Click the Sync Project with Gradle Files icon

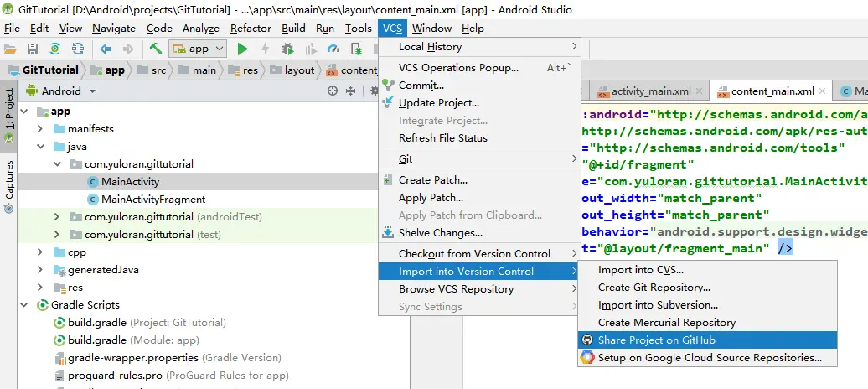54,49
